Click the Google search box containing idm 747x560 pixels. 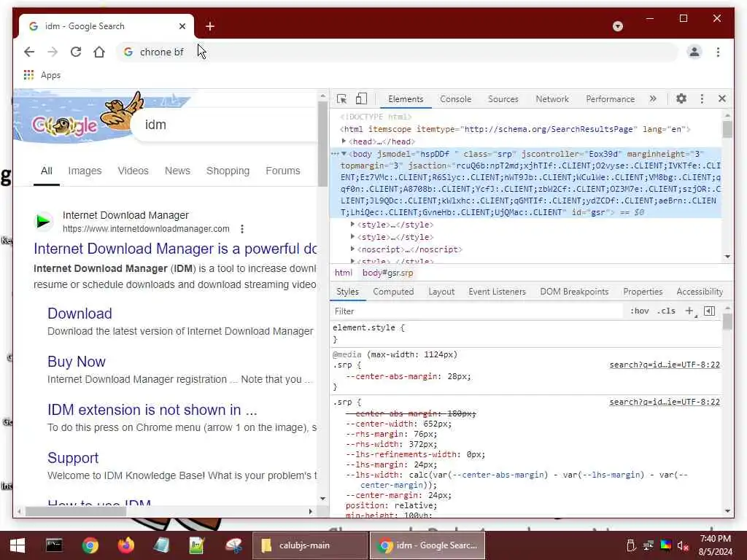click(x=224, y=124)
